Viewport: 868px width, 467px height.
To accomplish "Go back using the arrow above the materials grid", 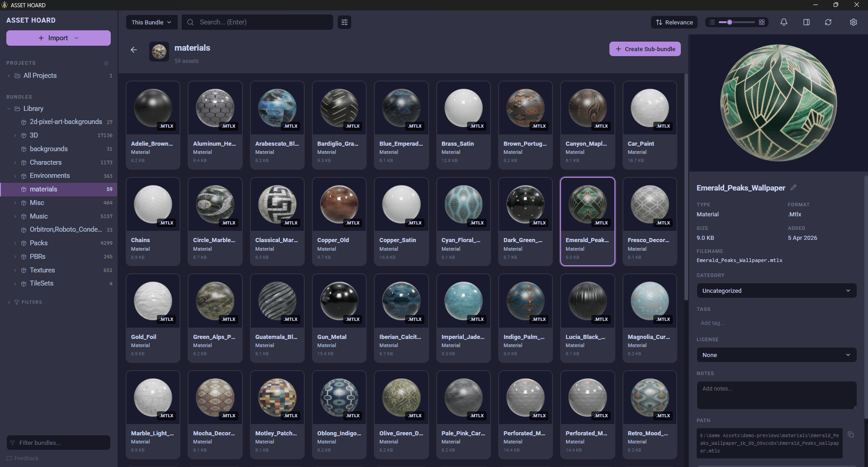I will [x=134, y=50].
